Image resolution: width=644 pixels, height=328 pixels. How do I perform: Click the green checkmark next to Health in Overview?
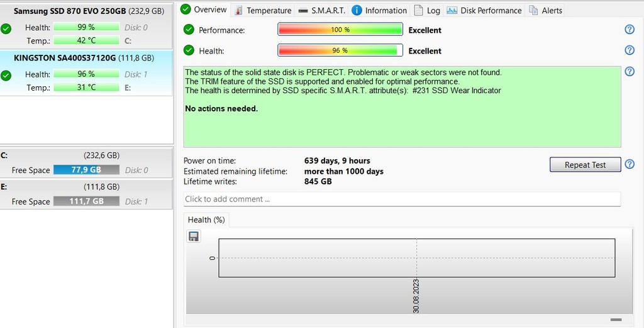click(189, 50)
